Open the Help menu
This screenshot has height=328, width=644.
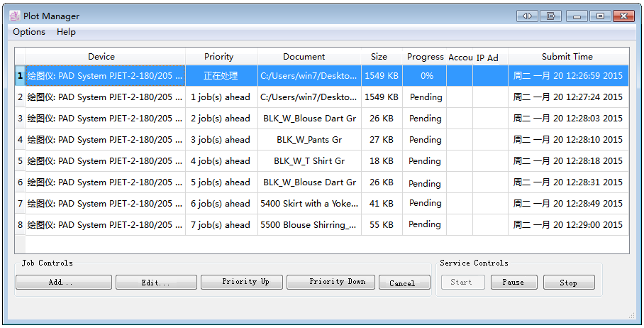66,32
